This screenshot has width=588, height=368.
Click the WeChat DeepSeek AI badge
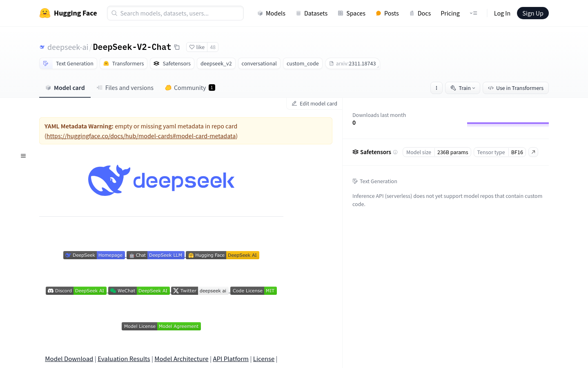[x=139, y=291]
